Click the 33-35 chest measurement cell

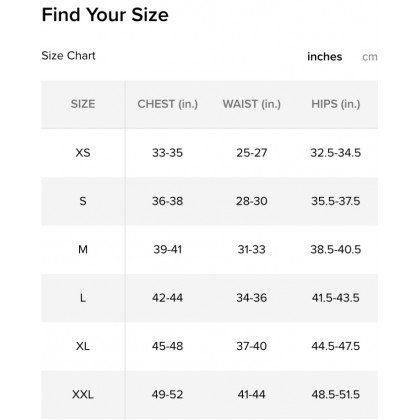click(x=167, y=153)
